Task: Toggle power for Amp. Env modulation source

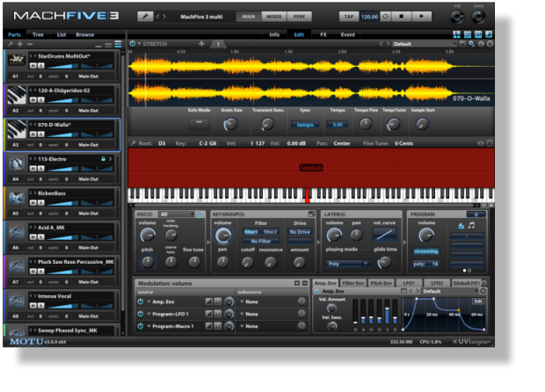Action: coord(140,301)
